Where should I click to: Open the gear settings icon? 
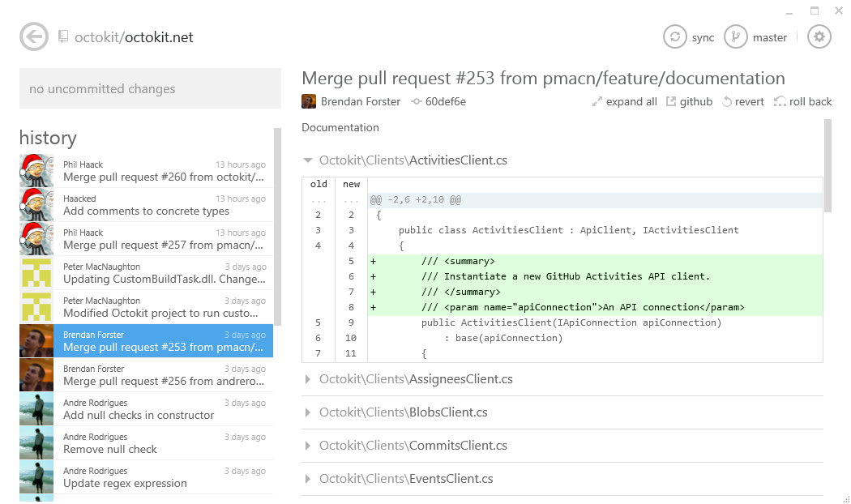pyautogui.click(x=819, y=37)
